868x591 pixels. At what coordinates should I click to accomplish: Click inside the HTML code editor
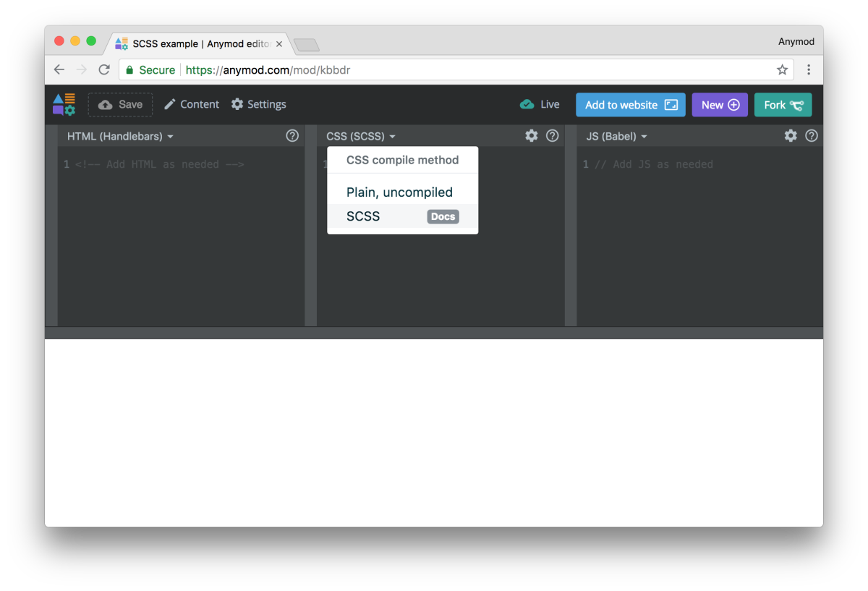pyautogui.click(x=181, y=236)
